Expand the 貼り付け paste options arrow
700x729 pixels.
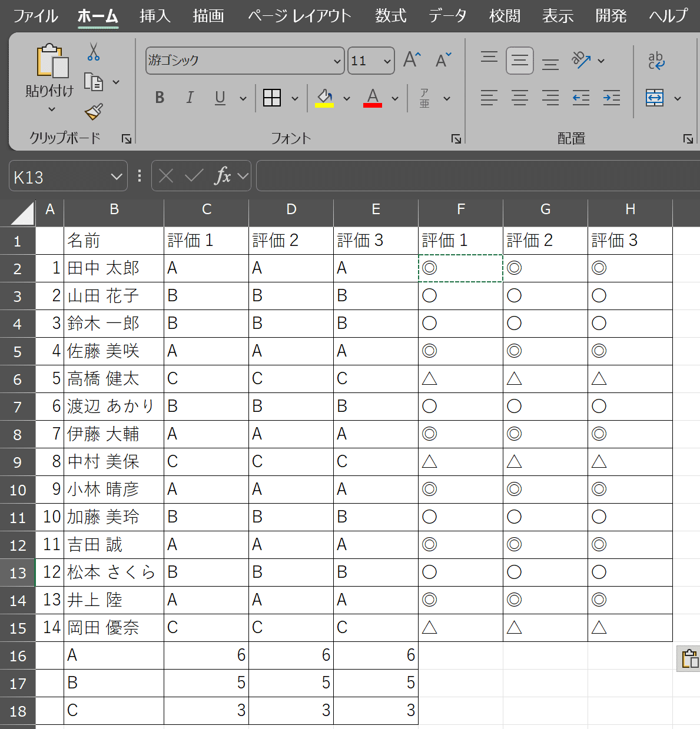click(x=52, y=109)
